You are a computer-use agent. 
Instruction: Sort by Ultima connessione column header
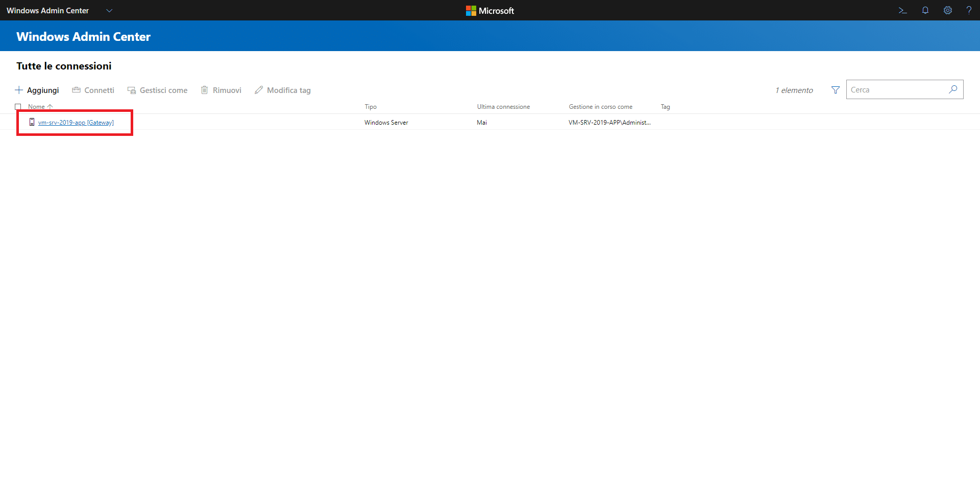coord(503,107)
